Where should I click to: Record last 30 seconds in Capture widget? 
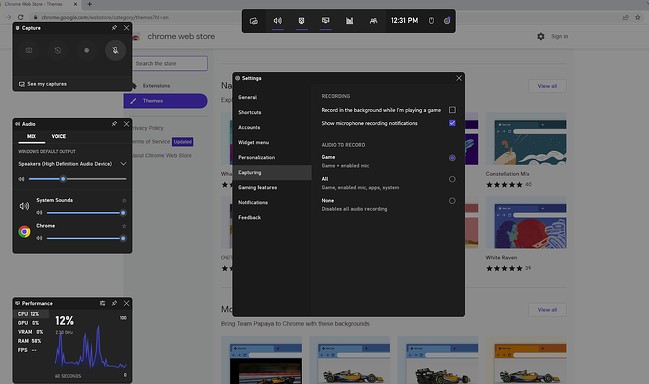pyautogui.click(x=58, y=50)
